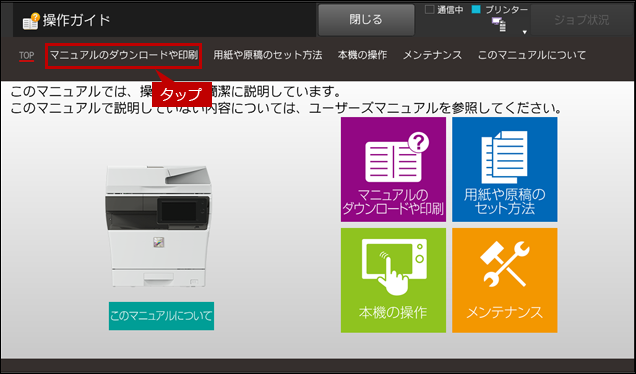Click the operation guide book icon in title
636x374 pixels.
point(31,21)
